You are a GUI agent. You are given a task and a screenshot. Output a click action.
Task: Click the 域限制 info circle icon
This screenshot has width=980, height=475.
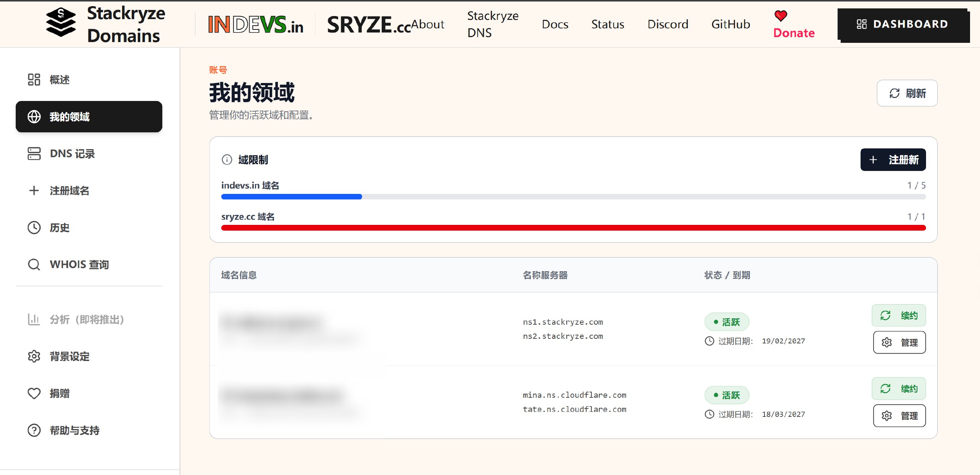pos(227,159)
